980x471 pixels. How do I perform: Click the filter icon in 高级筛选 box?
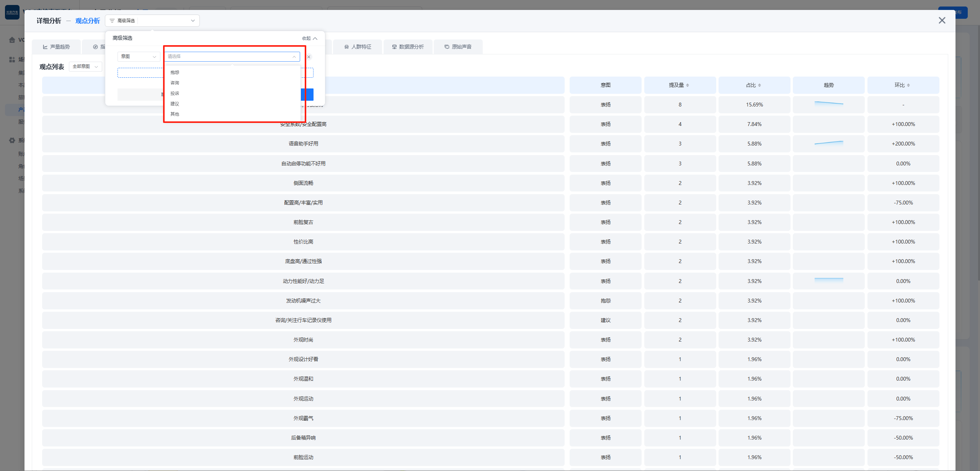(112, 21)
